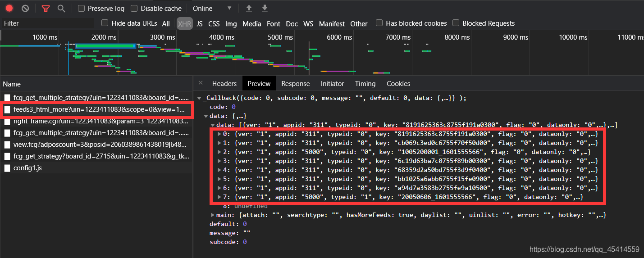Collapse the _Callback root object

pos(199,98)
